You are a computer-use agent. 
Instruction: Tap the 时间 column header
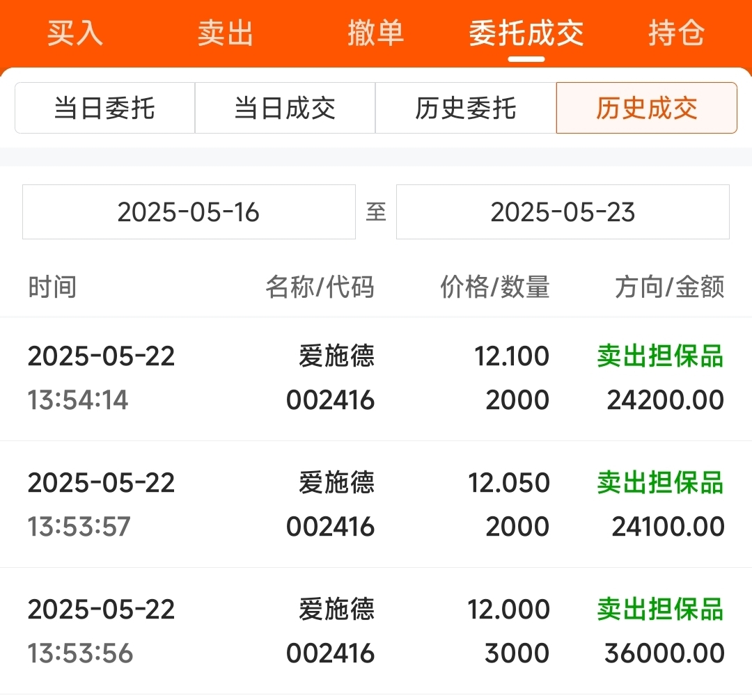(x=52, y=287)
